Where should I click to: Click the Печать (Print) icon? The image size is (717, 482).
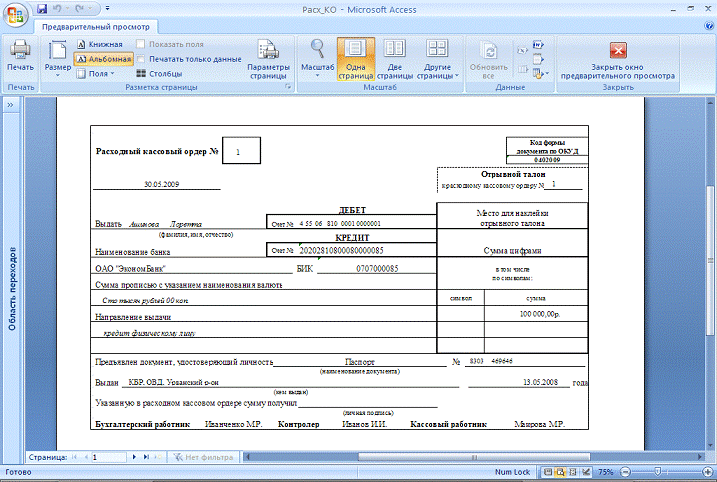(x=20, y=56)
